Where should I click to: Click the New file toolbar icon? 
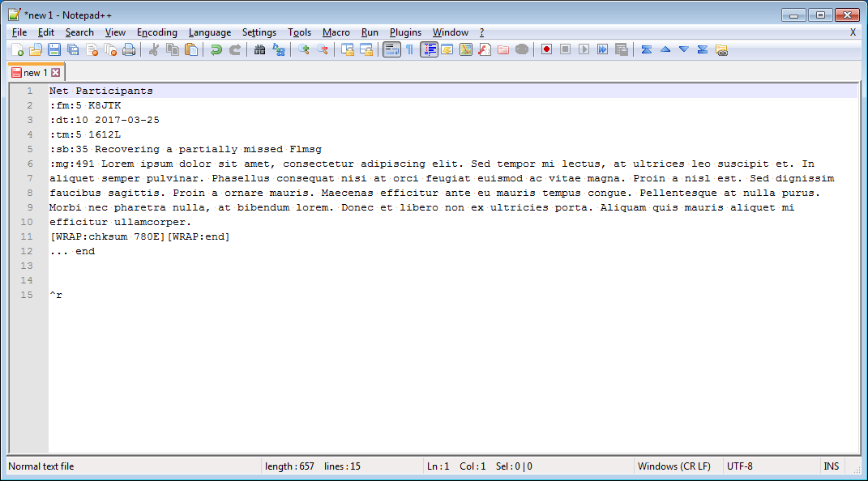pyautogui.click(x=17, y=49)
